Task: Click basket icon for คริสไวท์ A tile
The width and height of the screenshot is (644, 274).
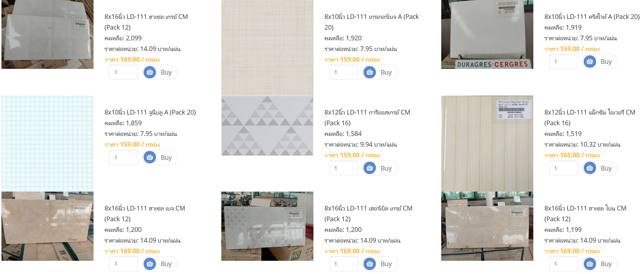Action: click(x=590, y=62)
